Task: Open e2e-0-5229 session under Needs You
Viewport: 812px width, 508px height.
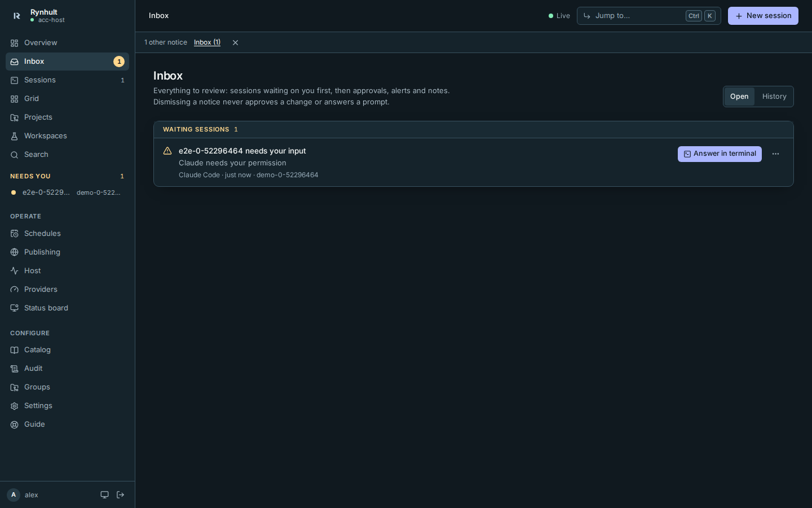Action: [67, 192]
